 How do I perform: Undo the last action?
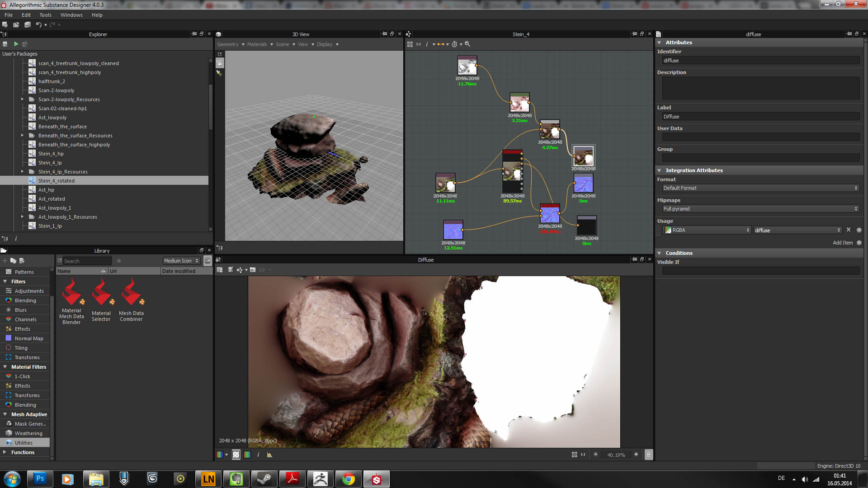coord(38,24)
